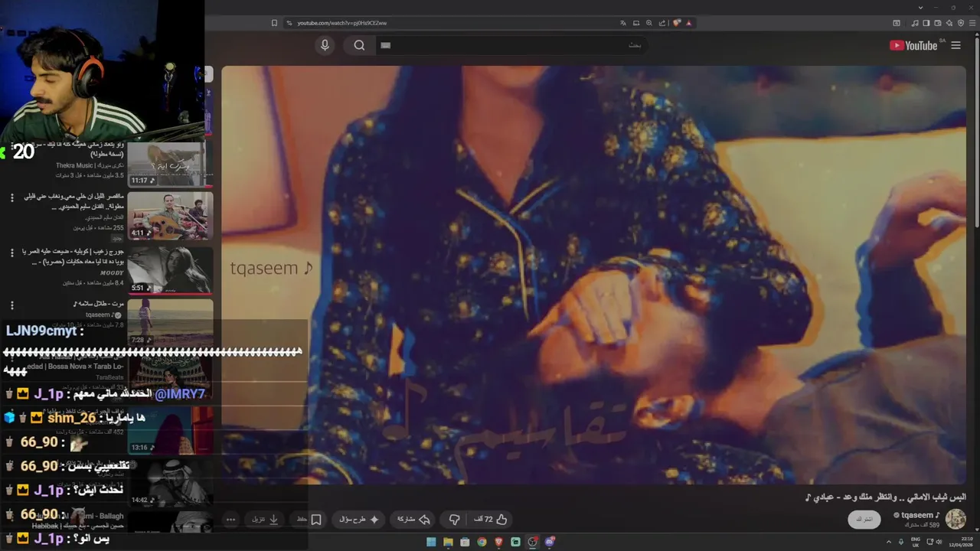
Task: Pause the main video player
Action: (x=593, y=274)
